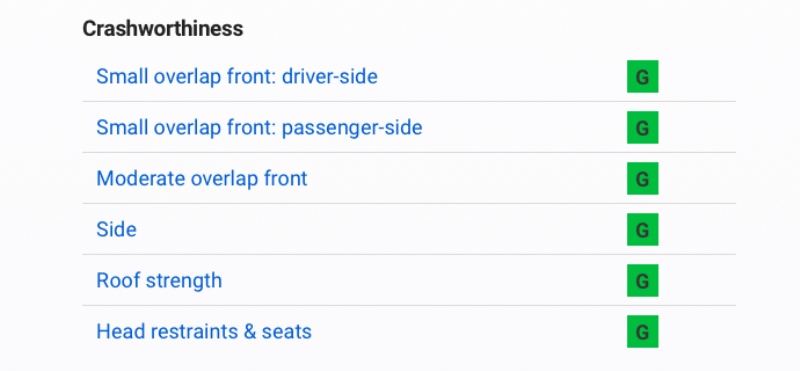Open Small overlap front: passenger-side link
This screenshot has width=800, height=371.
tap(259, 128)
